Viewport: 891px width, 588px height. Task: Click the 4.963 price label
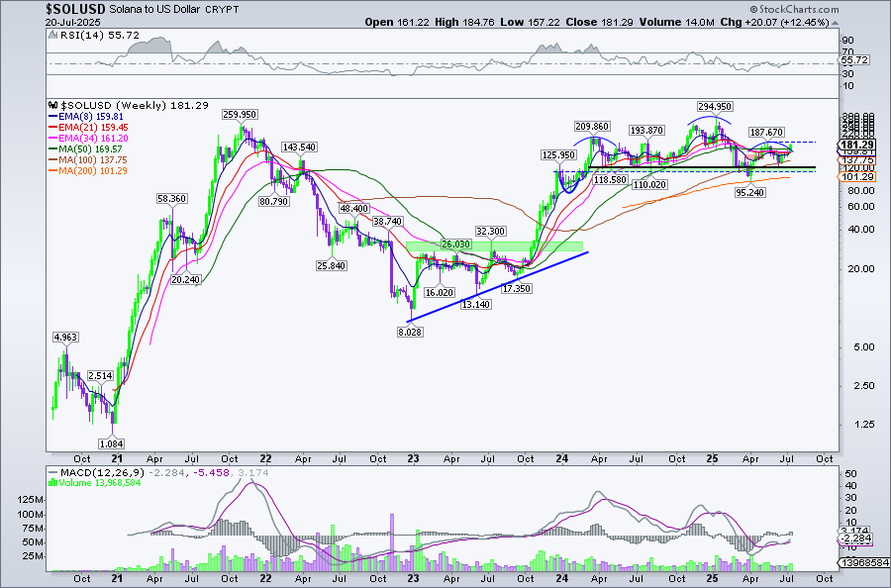point(65,337)
